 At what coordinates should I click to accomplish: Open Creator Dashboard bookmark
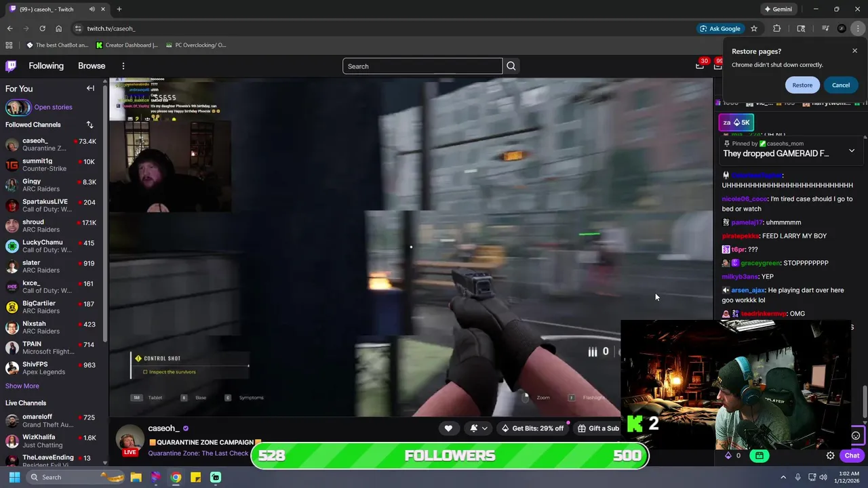pos(127,45)
